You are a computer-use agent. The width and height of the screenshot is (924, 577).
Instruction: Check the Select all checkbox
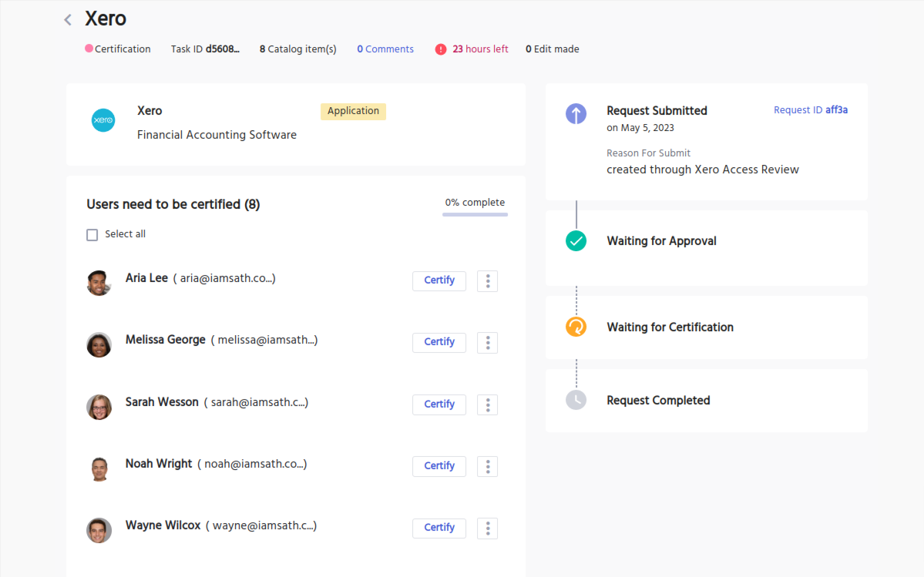(x=92, y=235)
